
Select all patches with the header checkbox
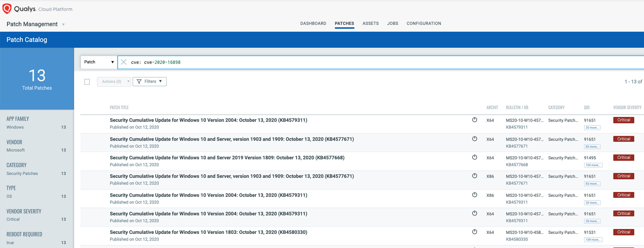pyautogui.click(x=87, y=82)
